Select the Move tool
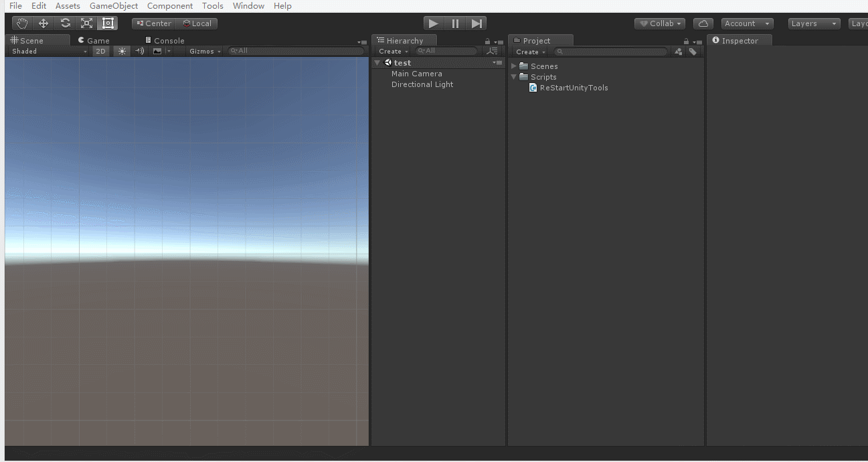Image resolution: width=868 pixels, height=462 pixels. point(43,23)
